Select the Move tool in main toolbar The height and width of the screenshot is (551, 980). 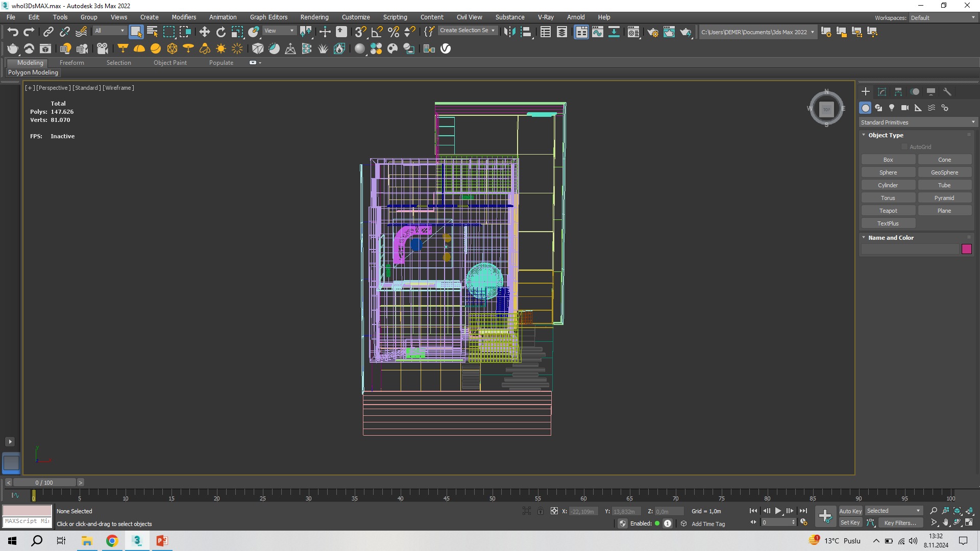tap(204, 32)
